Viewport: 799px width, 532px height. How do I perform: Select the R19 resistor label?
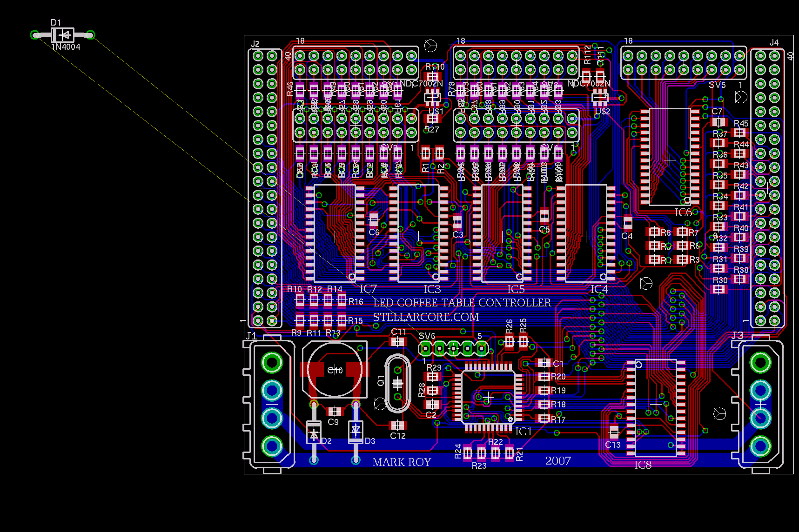[x=558, y=391]
